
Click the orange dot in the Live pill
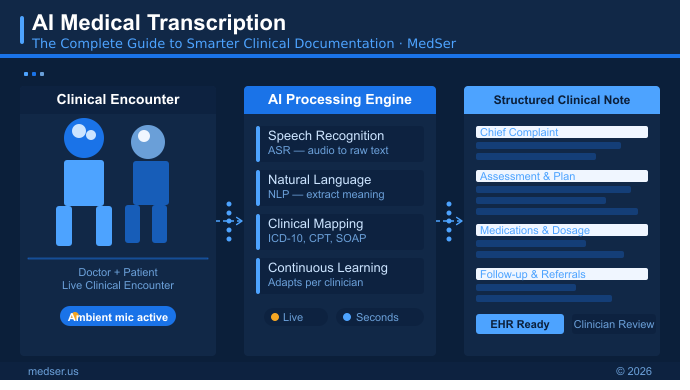pyautogui.click(x=275, y=317)
